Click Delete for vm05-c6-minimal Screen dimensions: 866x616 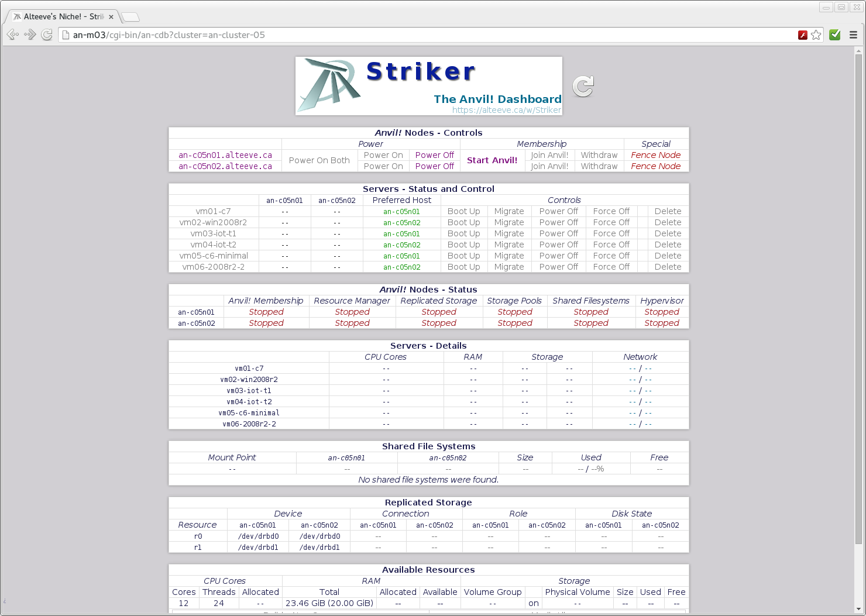(668, 256)
